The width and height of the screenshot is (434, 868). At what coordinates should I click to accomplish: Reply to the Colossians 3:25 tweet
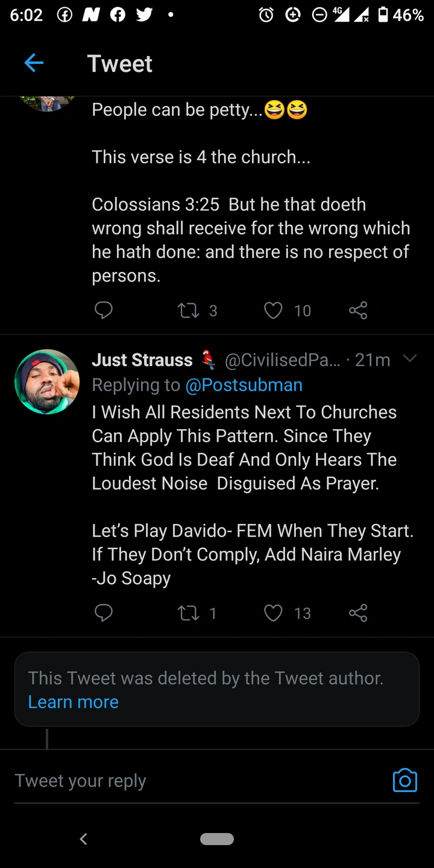[x=104, y=310]
